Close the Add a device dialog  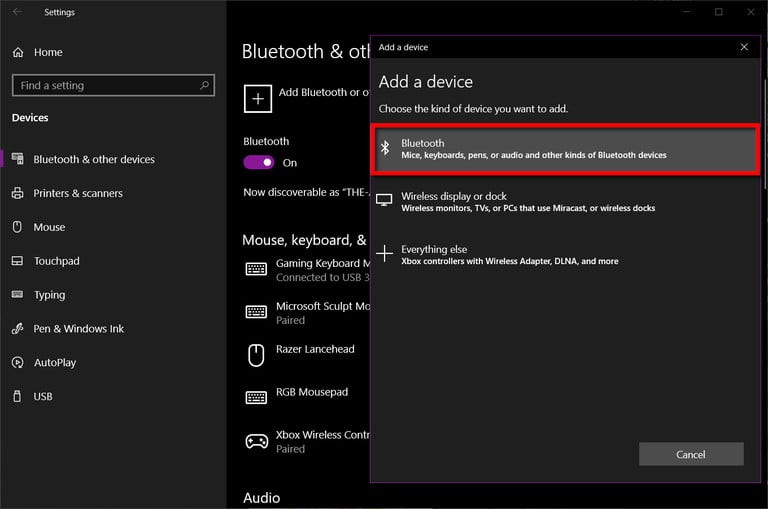pyautogui.click(x=744, y=47)
